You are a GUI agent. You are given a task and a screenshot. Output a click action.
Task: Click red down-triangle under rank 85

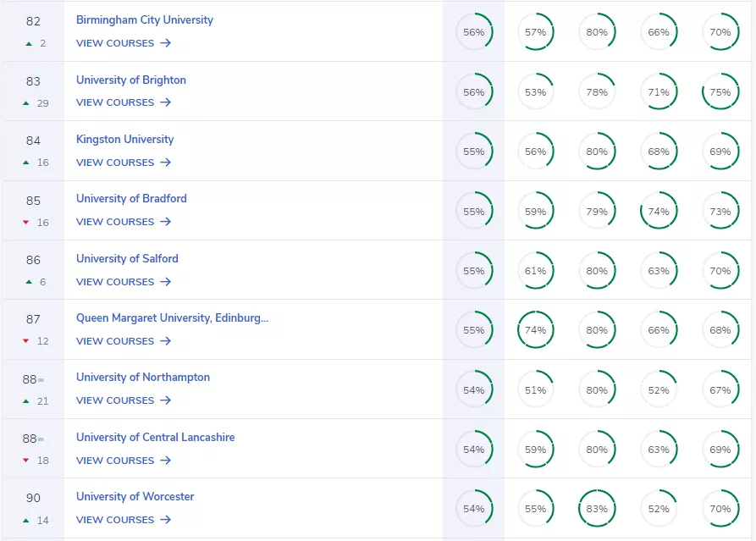26,223
